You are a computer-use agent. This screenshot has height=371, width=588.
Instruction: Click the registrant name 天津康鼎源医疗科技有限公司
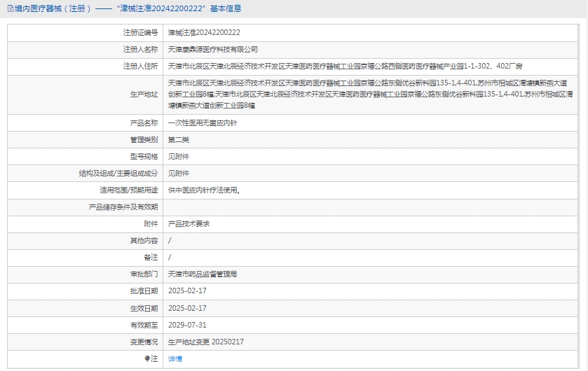point(213,50)
